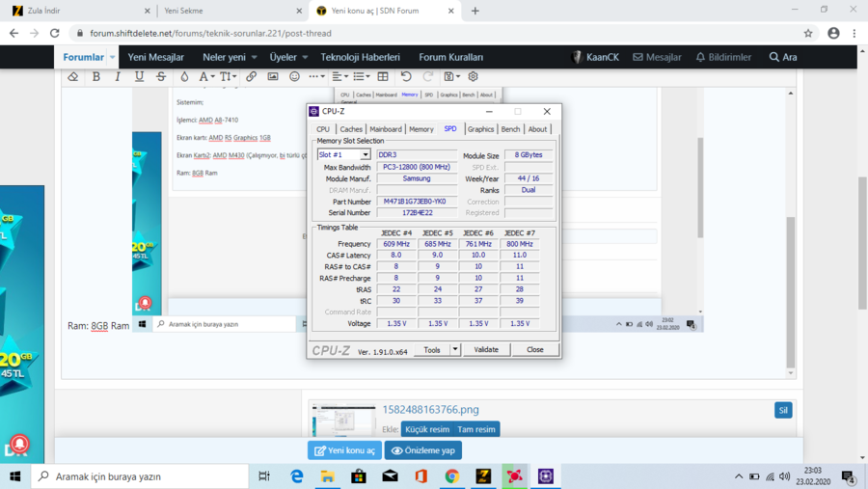Image resolution: width=868 pixels, height=489 pixels.
Task: Toggle underline formatting in editor
Action: coord(139,77)
